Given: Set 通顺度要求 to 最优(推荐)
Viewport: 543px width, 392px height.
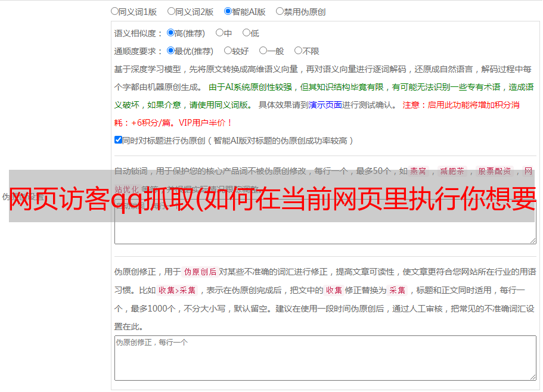Looking at the screenshot, I should click(x=170, y=51).
